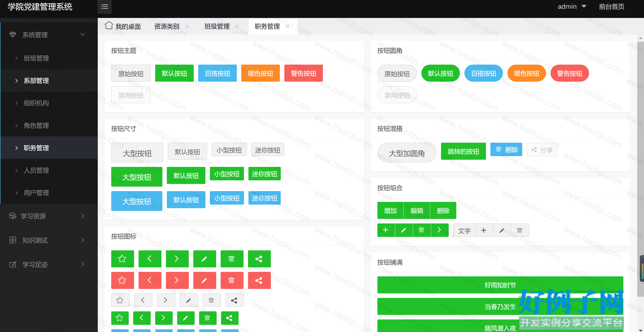Screen dimensions: 644x332
Task: Click the gray 文字 button
Action: 464,230
